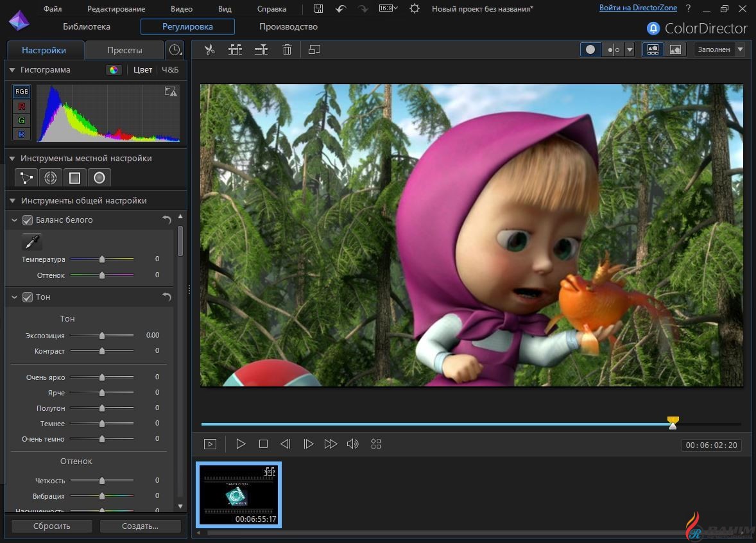Click the trim clip toolbar icon
This screenshot has height=543, width=756.
(261, 49)
